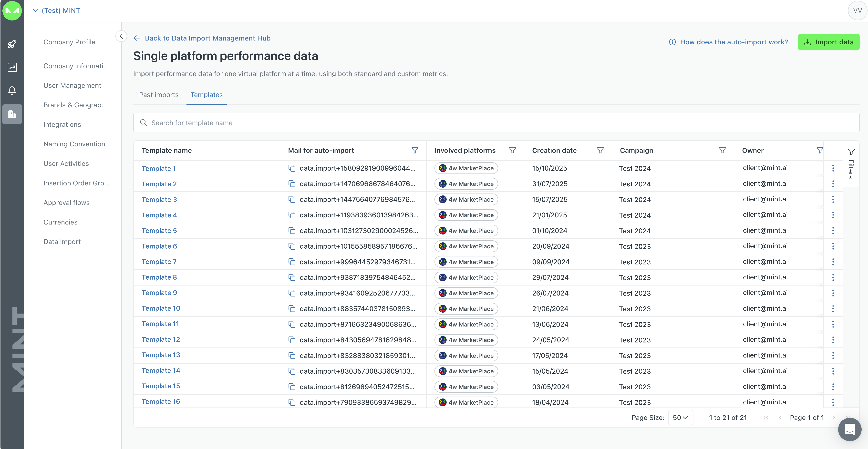Screen dimensions: 868x449
Task: Switch to the Past imports tab
Action: tap(159, 95)
